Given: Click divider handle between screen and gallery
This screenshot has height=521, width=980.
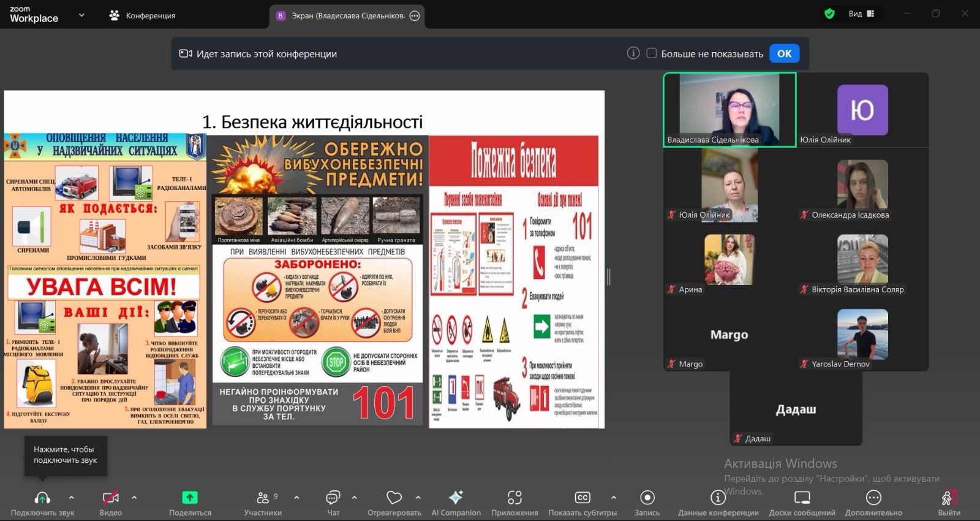Looking at the screenshot, I should 608,277.
